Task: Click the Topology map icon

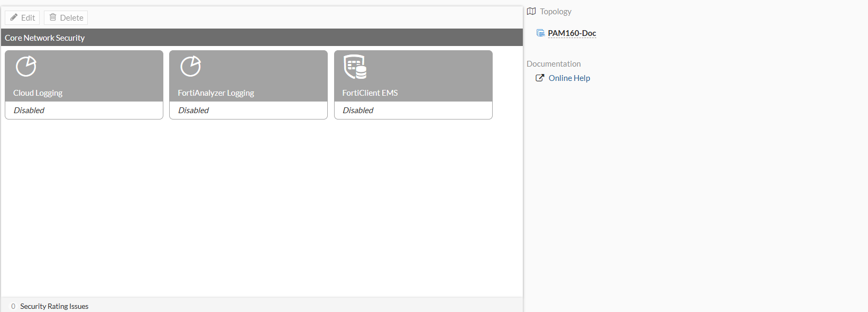Action: click(531, 11)
